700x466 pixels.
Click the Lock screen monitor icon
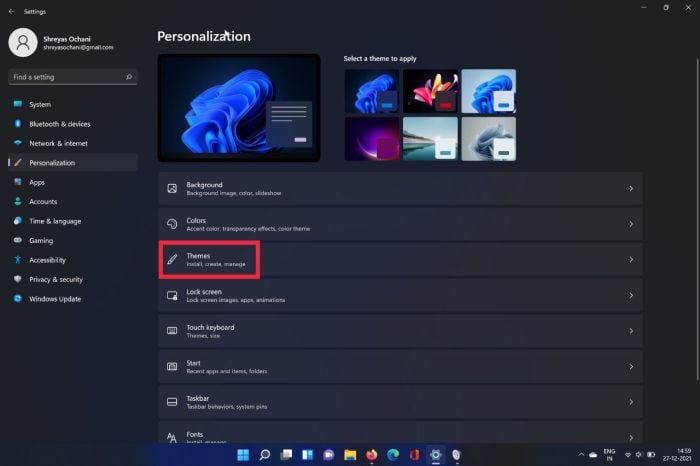click(172, 295)
